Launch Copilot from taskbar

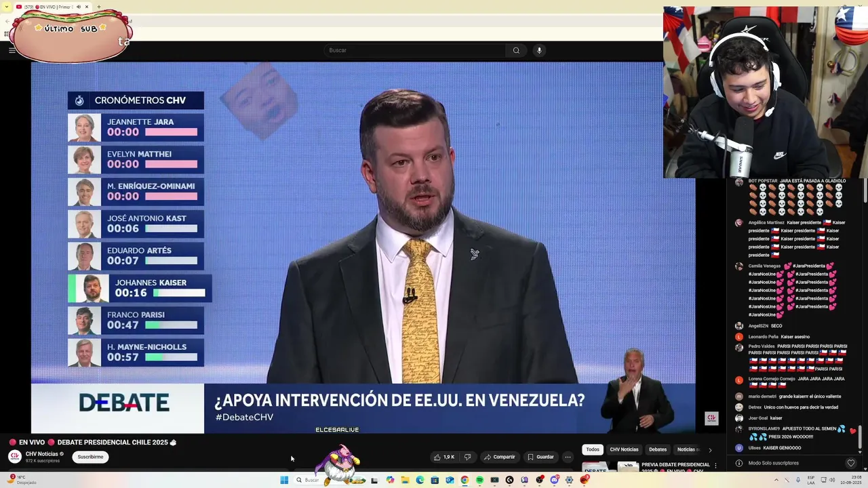click(390, 480)
